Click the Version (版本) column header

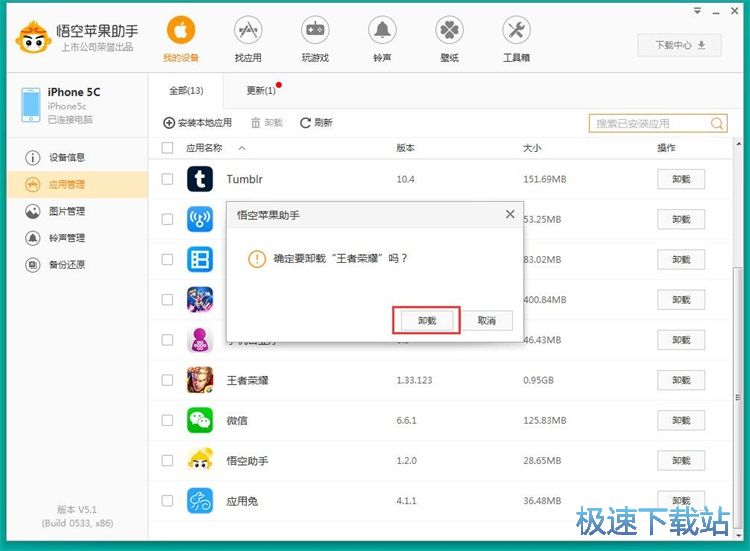[405, 148]
